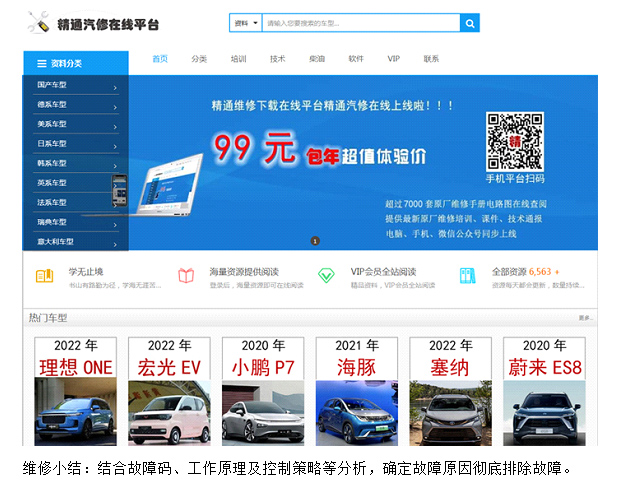Open the 资料分类 hamburger menu icon
The width and height of the screenshot is (625, 502).
point(41,63)
